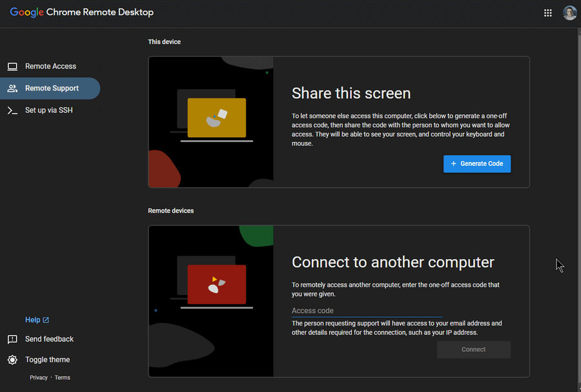Click the red Connect to another computer illustration
Image resolution: width=581 pixels, height=392 pixels.
pyautogui.click(x=211, y=301)
